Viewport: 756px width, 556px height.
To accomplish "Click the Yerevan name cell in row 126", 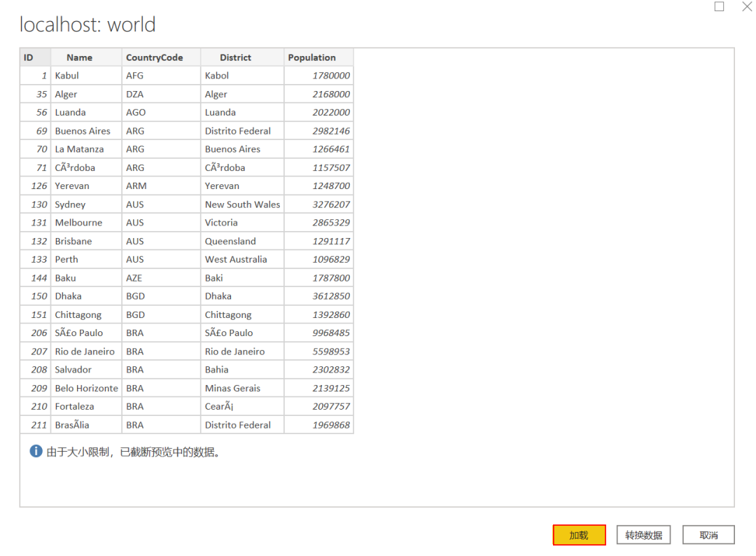I will point(86,186).
